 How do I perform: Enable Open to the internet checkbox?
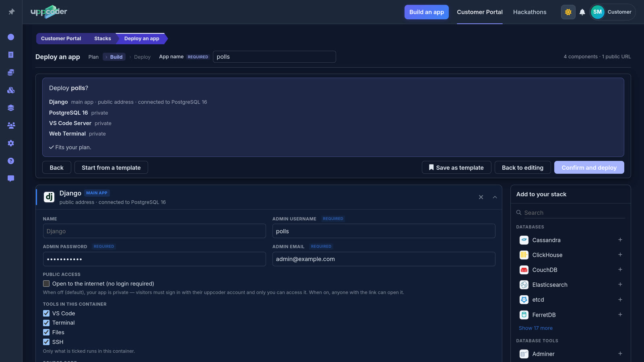coord(46,284)
